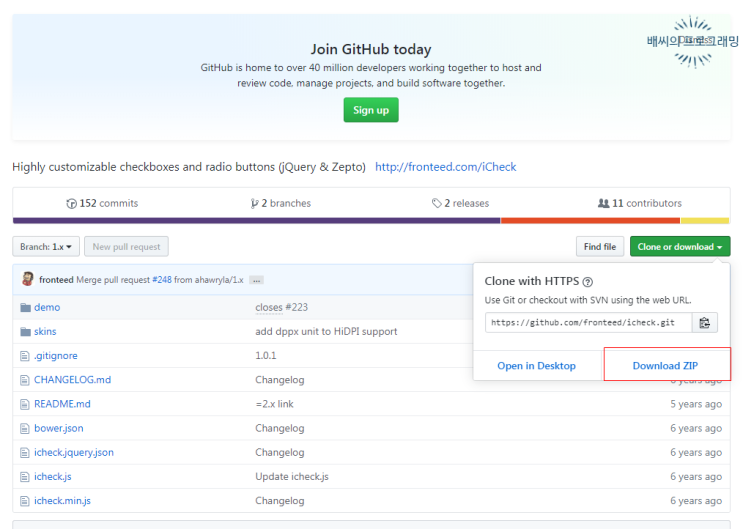
Task: Open the fronteed.com/iCheck link
Action: (x=445, y=167)
